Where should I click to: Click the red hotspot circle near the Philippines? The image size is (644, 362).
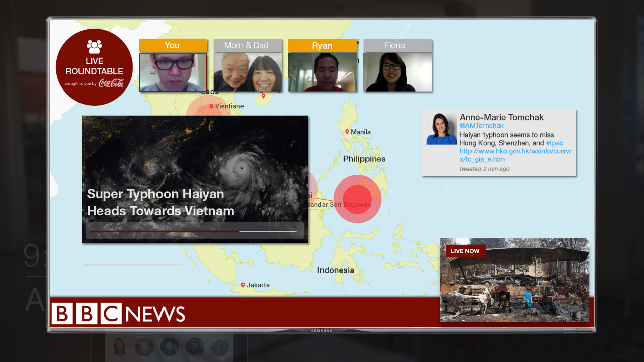pos(357,199)
